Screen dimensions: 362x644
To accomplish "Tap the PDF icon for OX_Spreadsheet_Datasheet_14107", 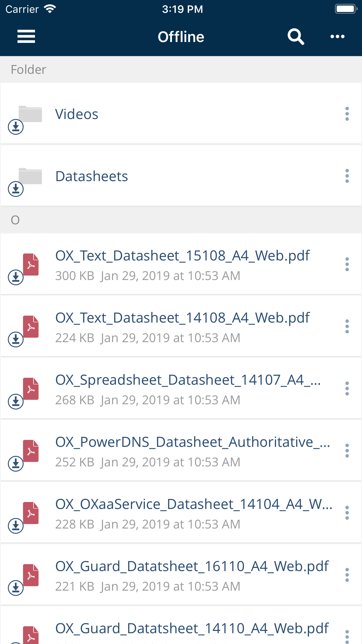I will point(31,389).
